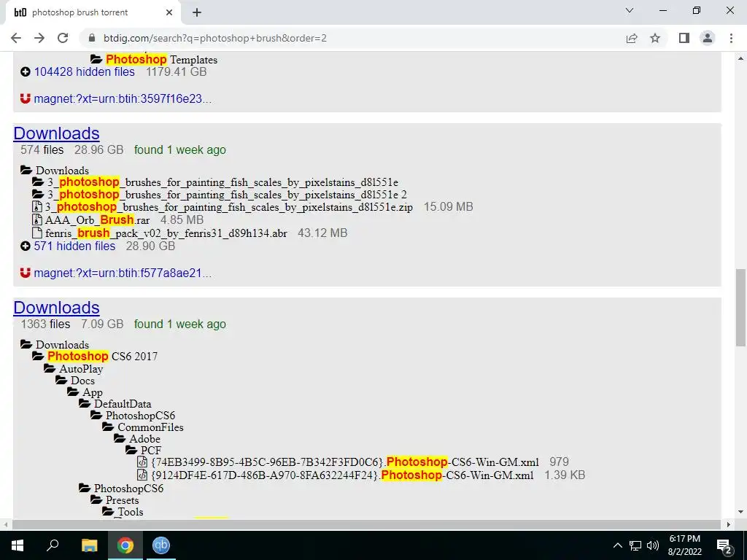
Task: Select the text AAA_Orb_Brush.rar
Action: click(x=97, y=220)
